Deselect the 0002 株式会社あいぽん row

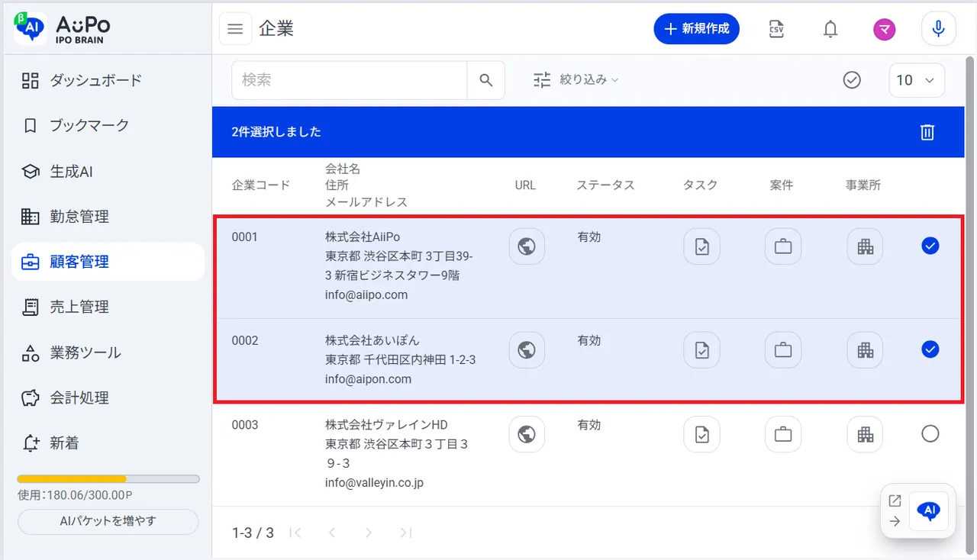930,349
